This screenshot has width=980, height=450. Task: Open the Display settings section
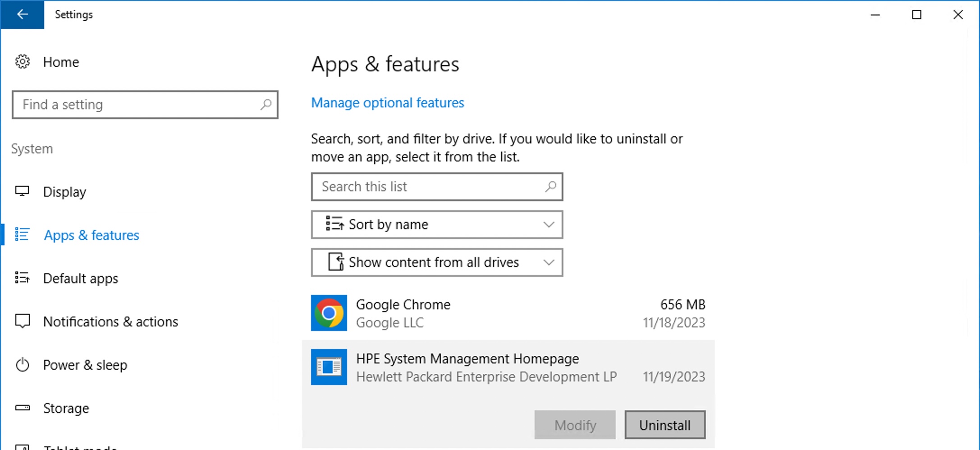click(x=64, y=192)
